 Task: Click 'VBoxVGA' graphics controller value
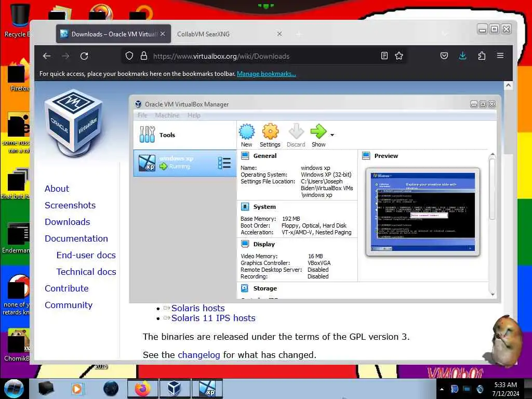tap(319, 263)
